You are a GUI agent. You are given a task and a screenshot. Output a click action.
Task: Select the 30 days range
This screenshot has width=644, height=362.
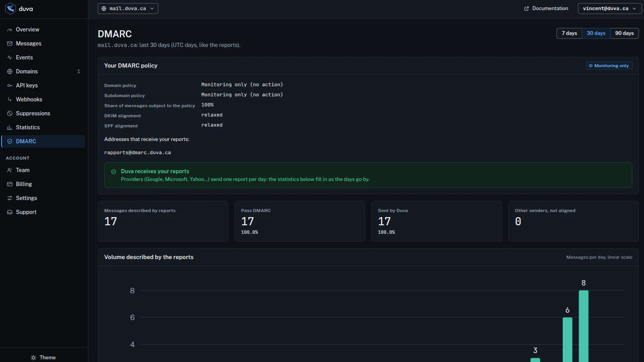pos(596,33)
